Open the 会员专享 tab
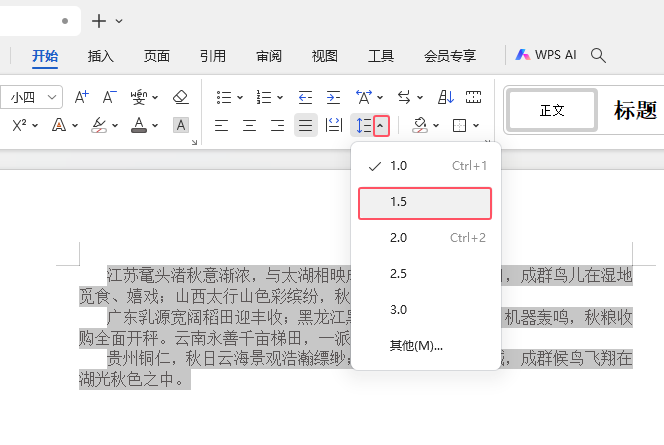This screenshot has width=664, height=445. click(x=450, y=56)
